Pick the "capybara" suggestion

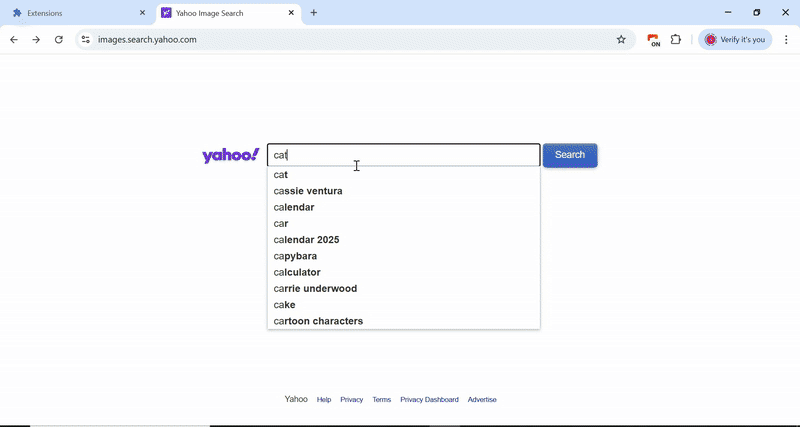pos(295,256)
